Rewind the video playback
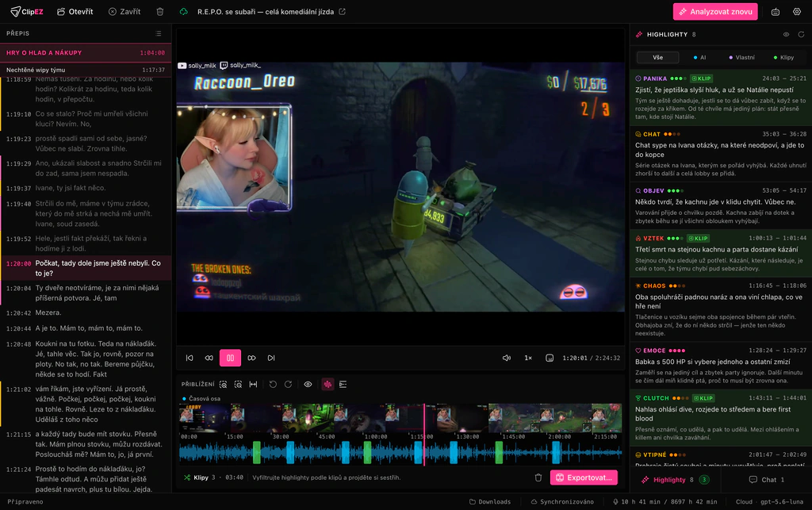Viewport: 812px width, 510px height. pyautogui.click(x=209, y=358)
